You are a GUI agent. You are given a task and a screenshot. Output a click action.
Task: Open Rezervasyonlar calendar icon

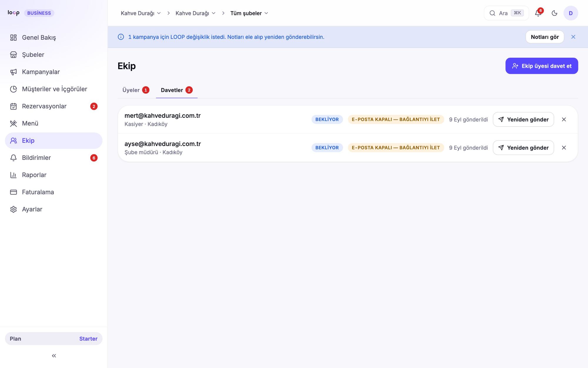(x=14, y=106)
